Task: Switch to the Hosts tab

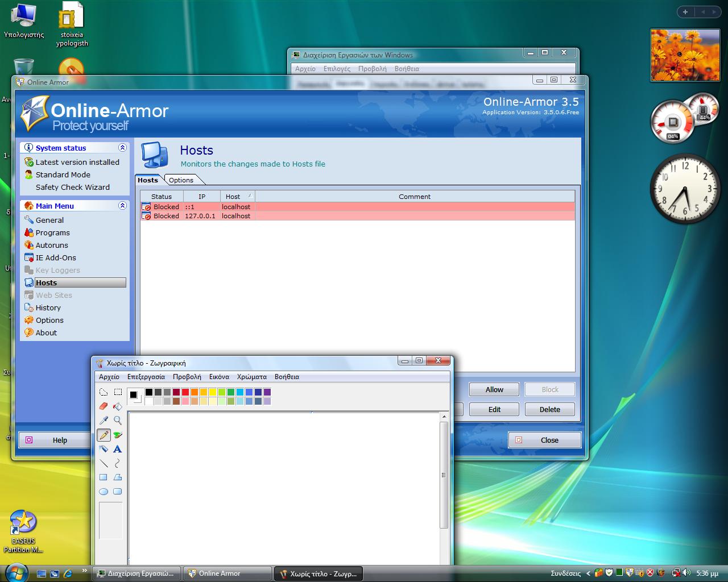Action: 148,180
